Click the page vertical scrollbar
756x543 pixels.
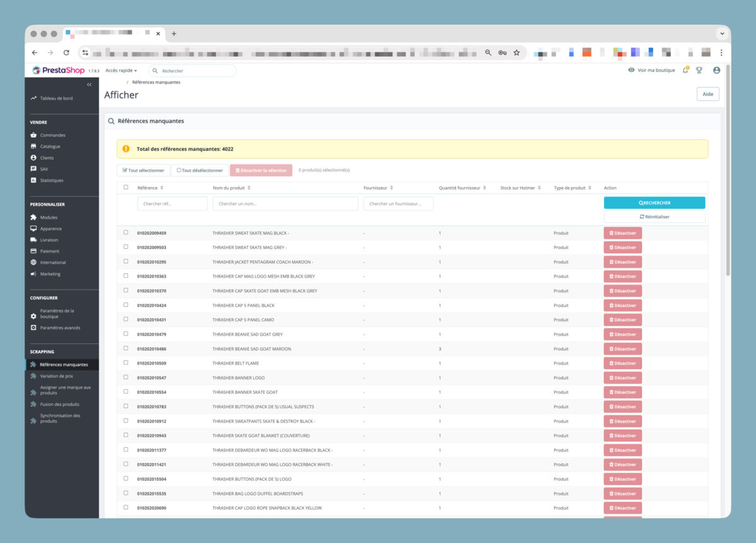[728, 170]
